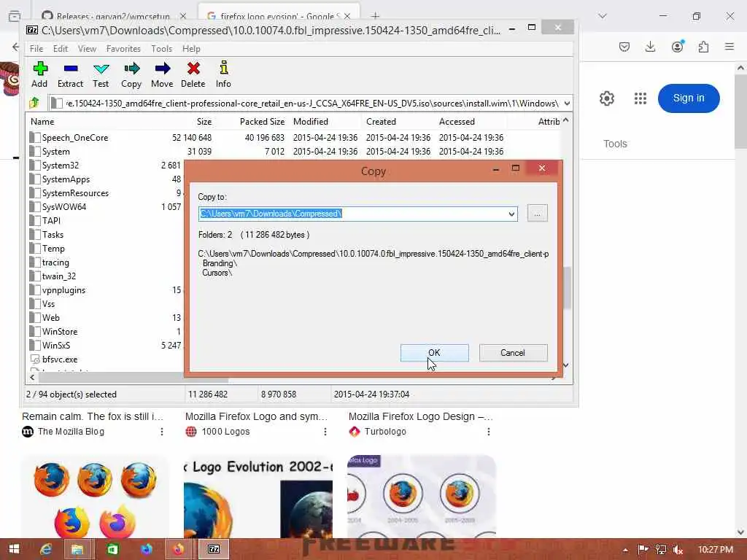
Task: Open the Google apps grid icon
Action: click(640, 98)
